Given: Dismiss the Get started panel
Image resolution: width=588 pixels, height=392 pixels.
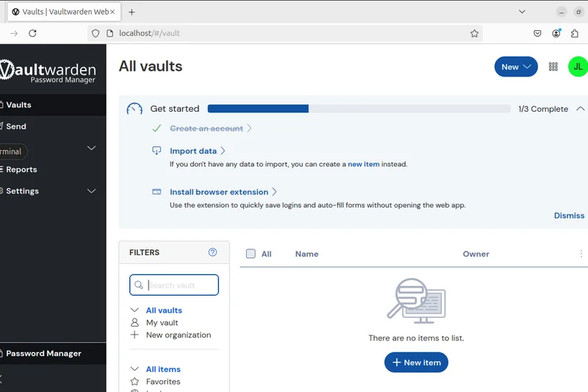Looking at the screenshot, I should [x=569, y=215].
